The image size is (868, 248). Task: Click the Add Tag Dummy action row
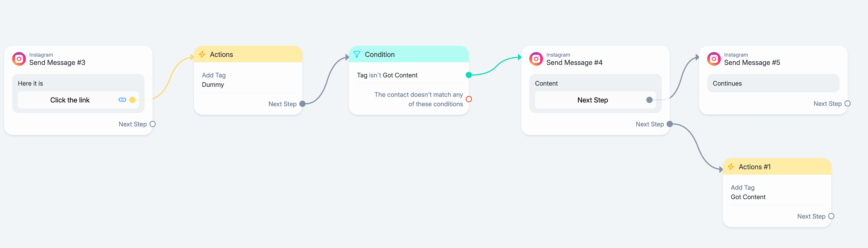[x=248, y=80]
